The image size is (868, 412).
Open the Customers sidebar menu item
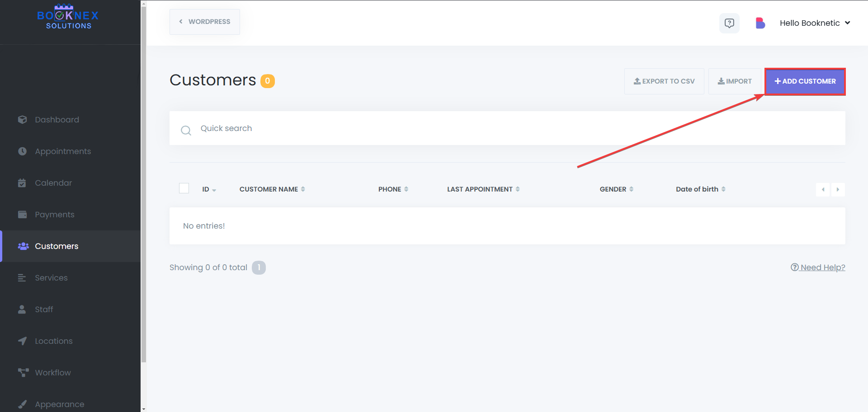56,246
